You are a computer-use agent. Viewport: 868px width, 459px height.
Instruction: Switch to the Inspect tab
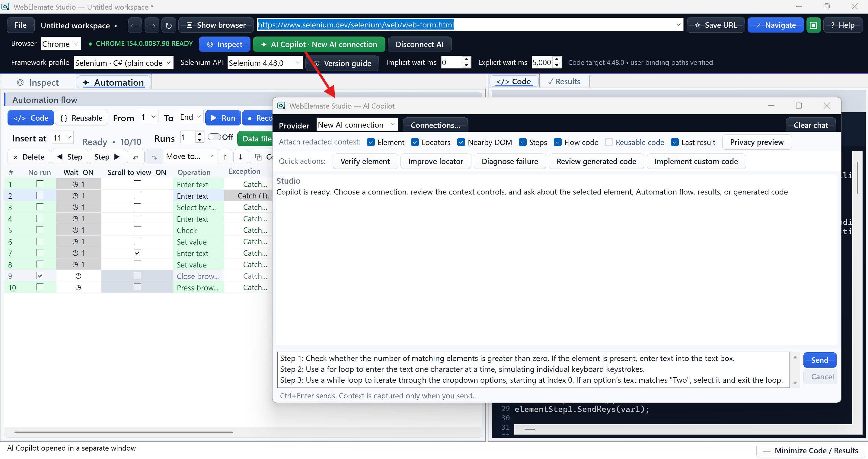[x=38, y=83]
